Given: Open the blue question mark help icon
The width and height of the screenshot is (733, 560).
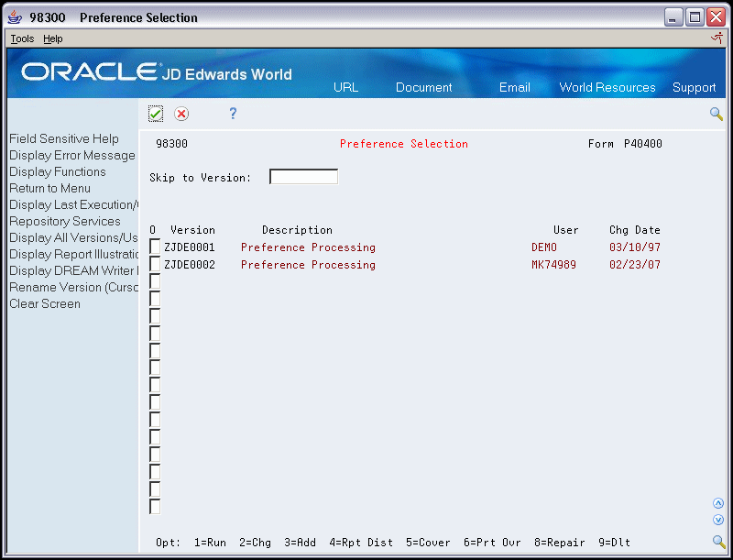Looking at the screenshot, I should pos(233,113).
